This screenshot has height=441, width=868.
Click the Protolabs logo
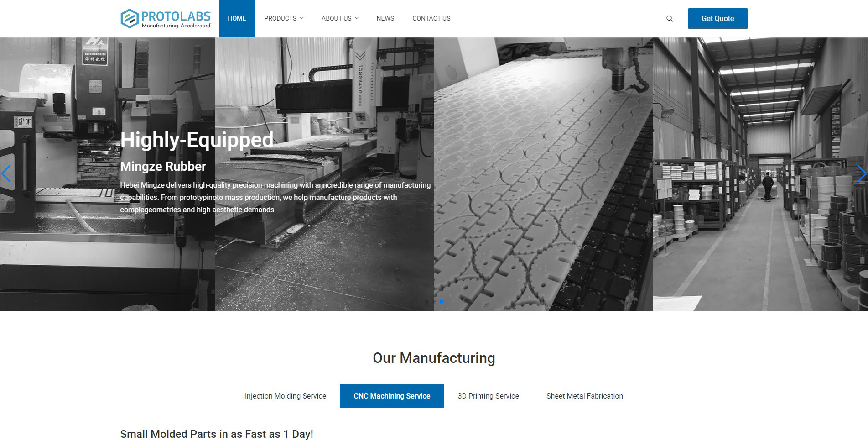pos(166,19)
